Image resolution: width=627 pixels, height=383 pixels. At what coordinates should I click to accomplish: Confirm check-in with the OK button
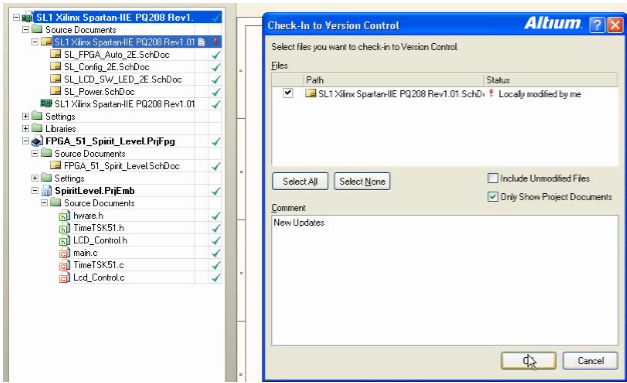(528, 361)
